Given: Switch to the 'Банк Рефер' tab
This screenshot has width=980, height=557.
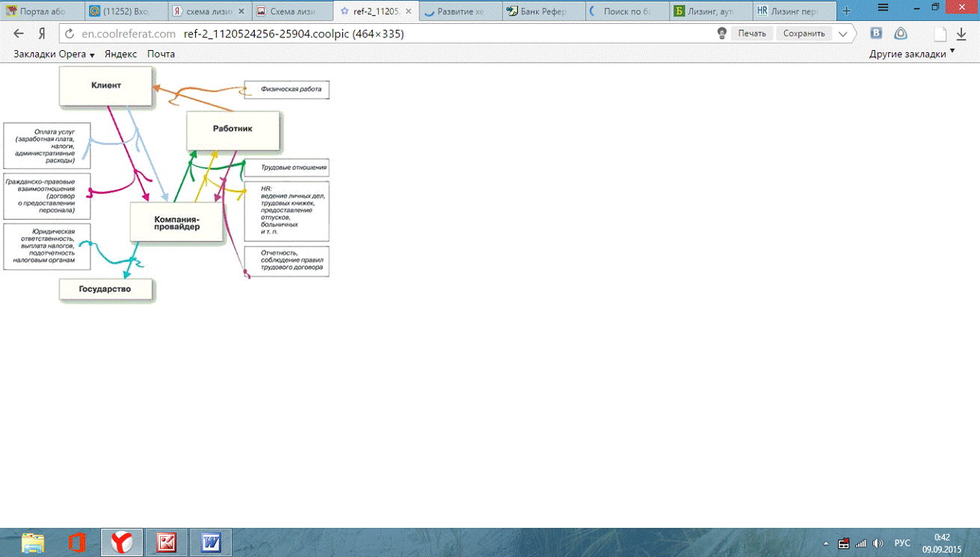Looking at the screenshot, I should [x=542, y=11].
